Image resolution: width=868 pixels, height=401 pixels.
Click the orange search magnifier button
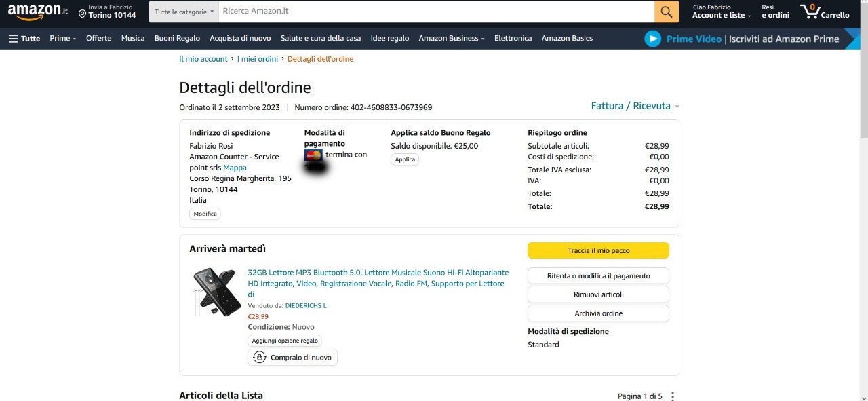pos(667,12)
